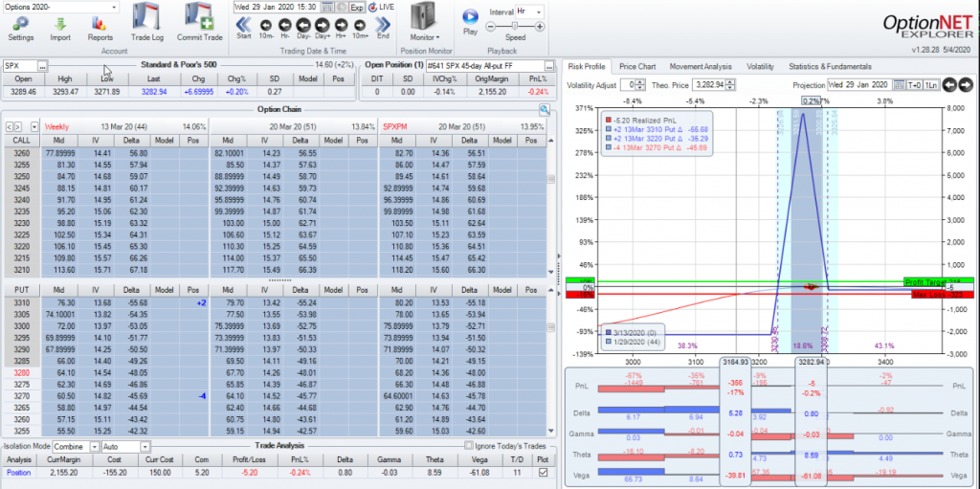Show next expiration with > button

(x=17, y=126)
